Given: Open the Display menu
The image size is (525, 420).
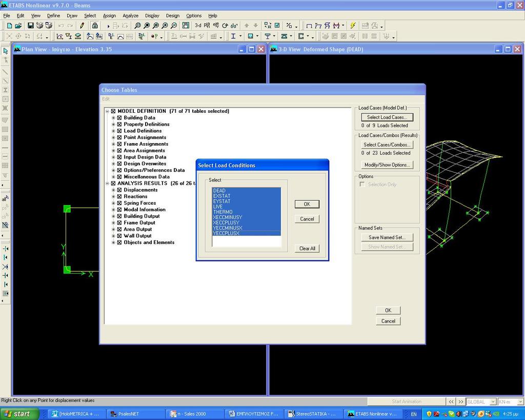Looking at the screenshot, I should [x=152, y=16].
